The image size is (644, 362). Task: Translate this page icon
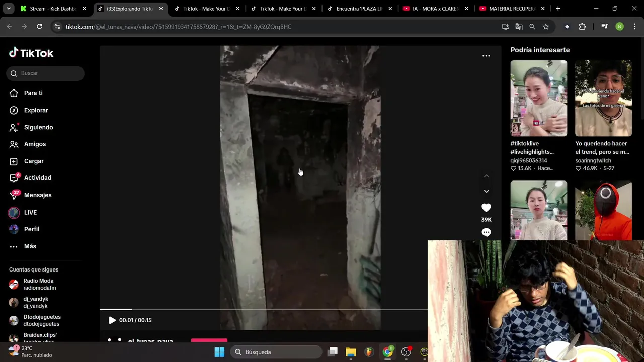point(519,27)
